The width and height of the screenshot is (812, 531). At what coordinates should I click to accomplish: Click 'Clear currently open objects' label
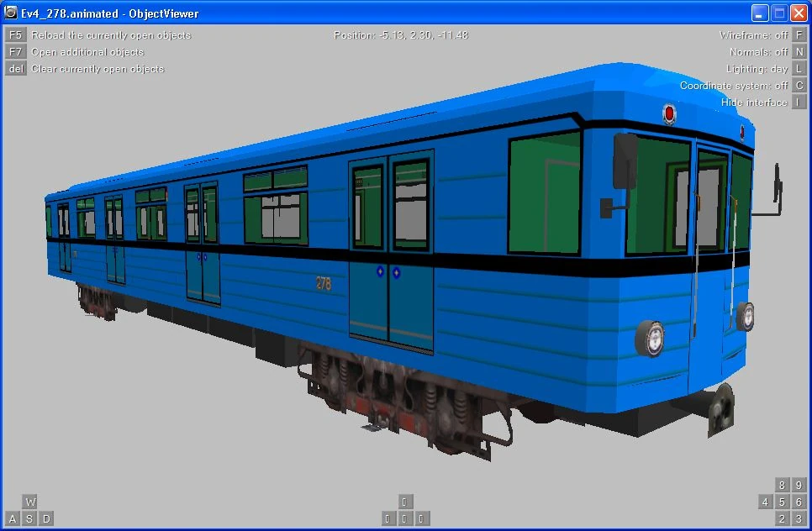(x=98, y=69)
